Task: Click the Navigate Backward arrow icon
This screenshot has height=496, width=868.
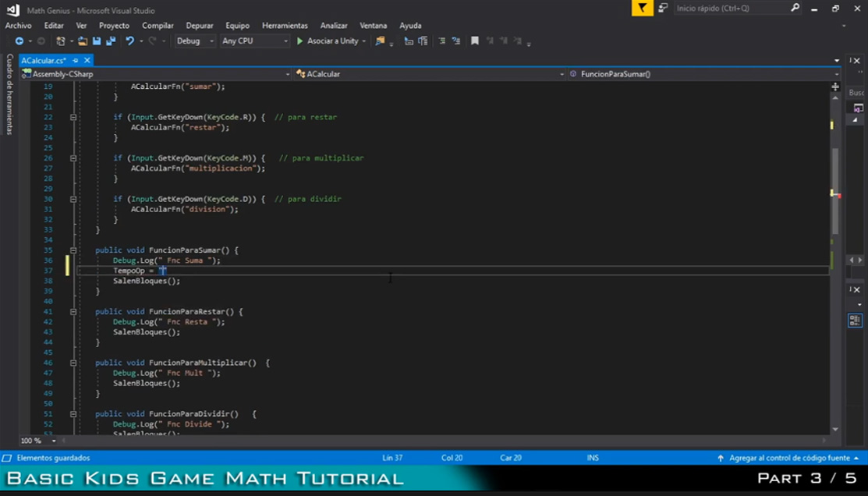Action: 19,41
